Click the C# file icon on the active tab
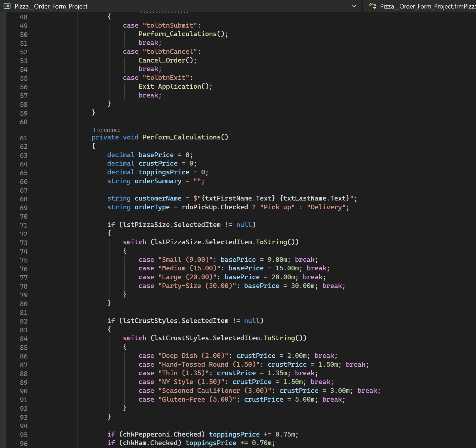476x448 pixels. pos(7,6)
